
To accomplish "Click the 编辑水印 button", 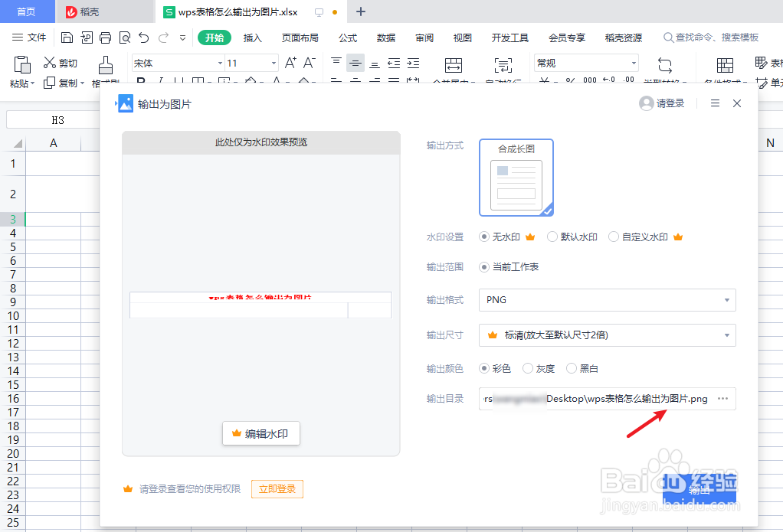I will (260, 432).
